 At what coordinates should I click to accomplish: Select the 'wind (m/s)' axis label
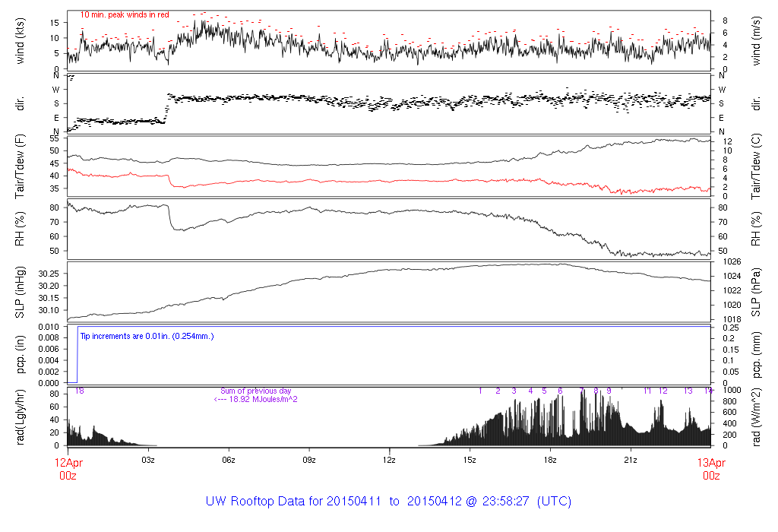(756, 41)
